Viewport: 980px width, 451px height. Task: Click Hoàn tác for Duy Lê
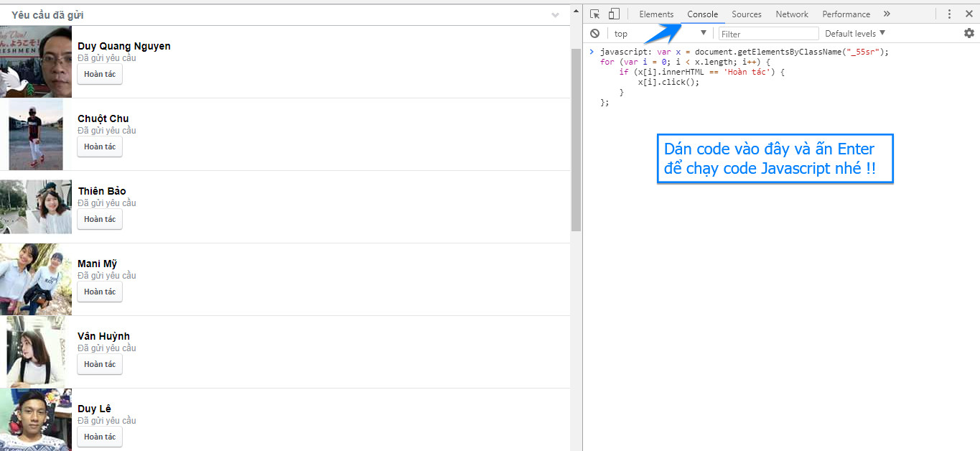coord(100,437)
